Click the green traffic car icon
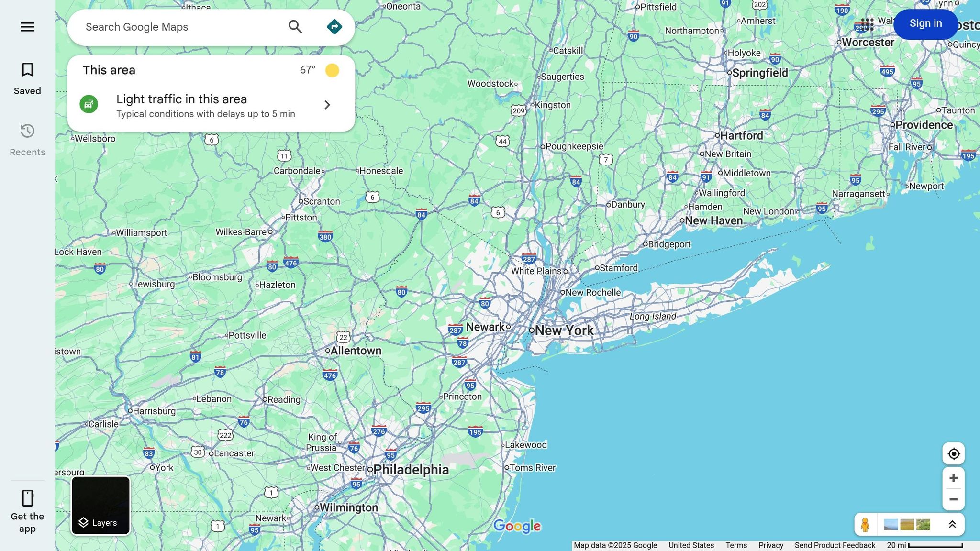Image resolution: width=980 pixels, height=551 pixels. click(x=89, y=104)
